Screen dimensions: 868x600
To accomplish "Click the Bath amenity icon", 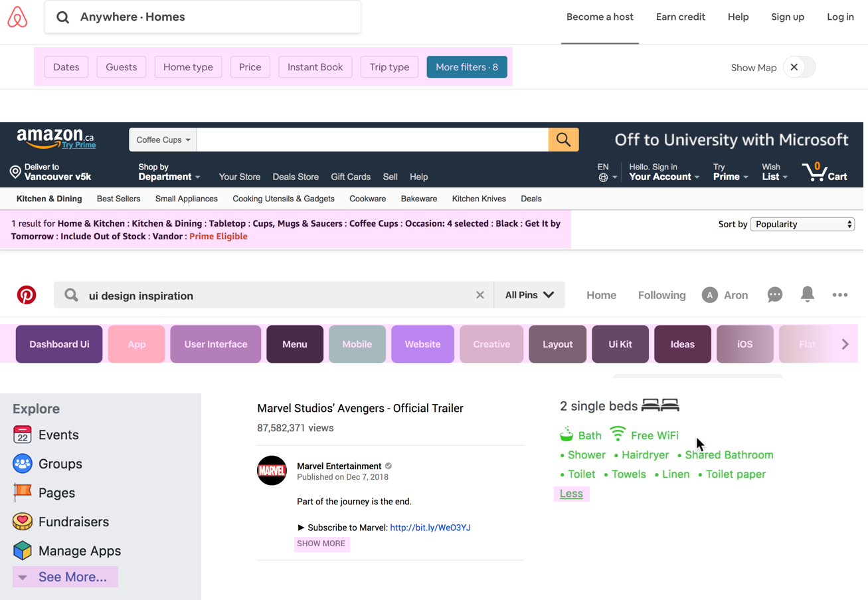I will click(566, 435).
